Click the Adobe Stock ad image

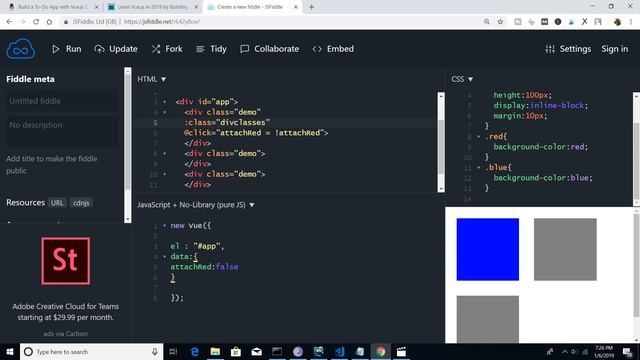(66, 261)
